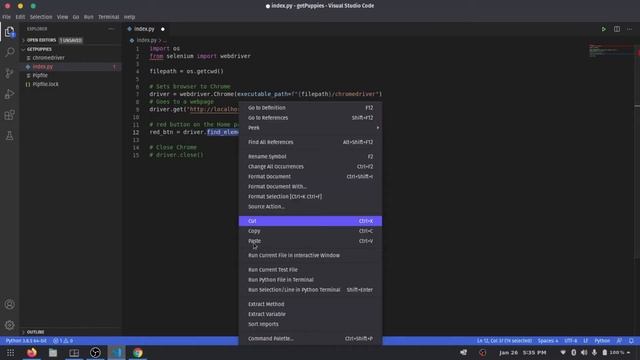The width and height of the screenshot is (640, 360).
Task: Run Current File in Interactive Window
Action: point(310,256)
